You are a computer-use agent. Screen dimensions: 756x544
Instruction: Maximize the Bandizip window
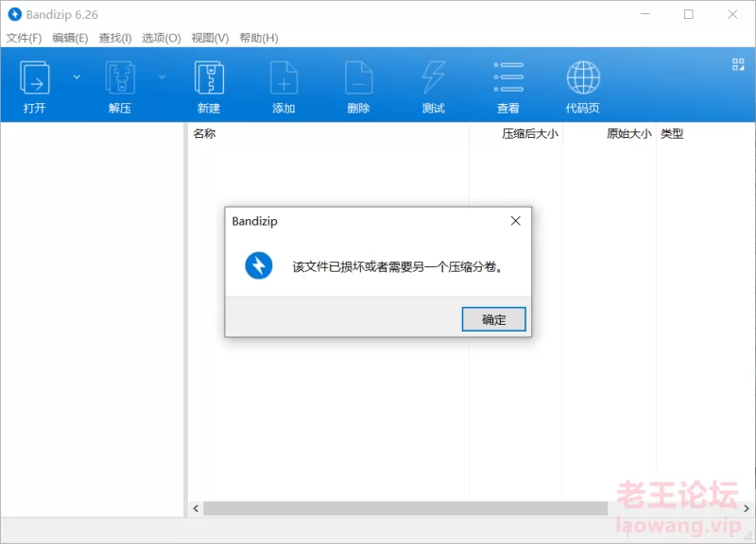[x=689, y=14]
